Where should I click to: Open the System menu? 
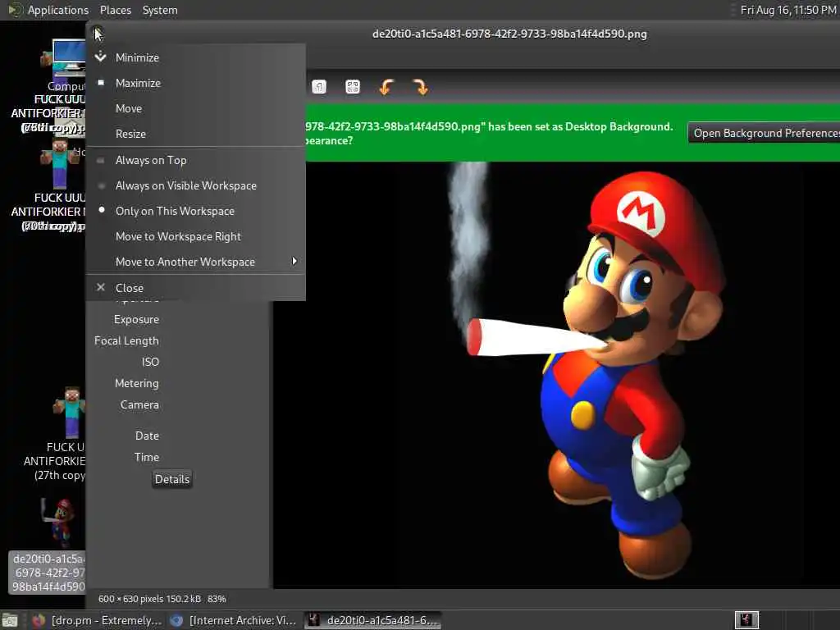point(160,10)
